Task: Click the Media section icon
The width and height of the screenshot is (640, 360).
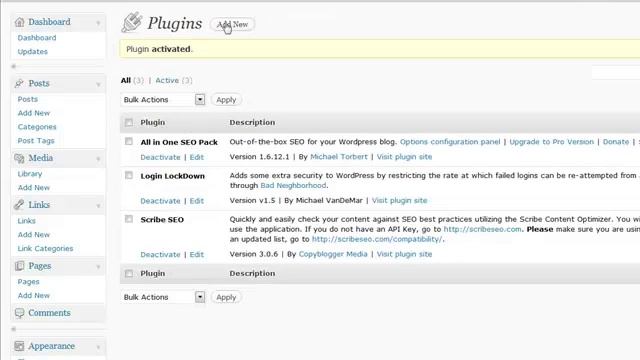Action: (19, 158)
